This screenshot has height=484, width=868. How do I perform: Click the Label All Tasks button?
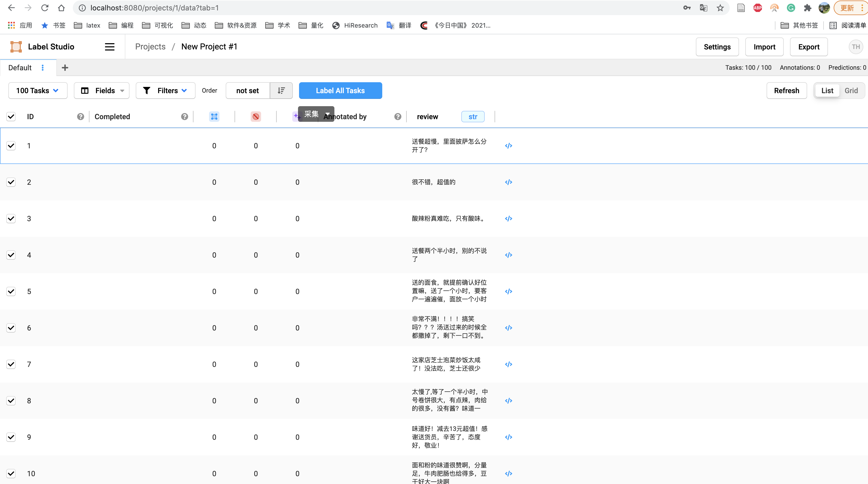pos(340,90)
